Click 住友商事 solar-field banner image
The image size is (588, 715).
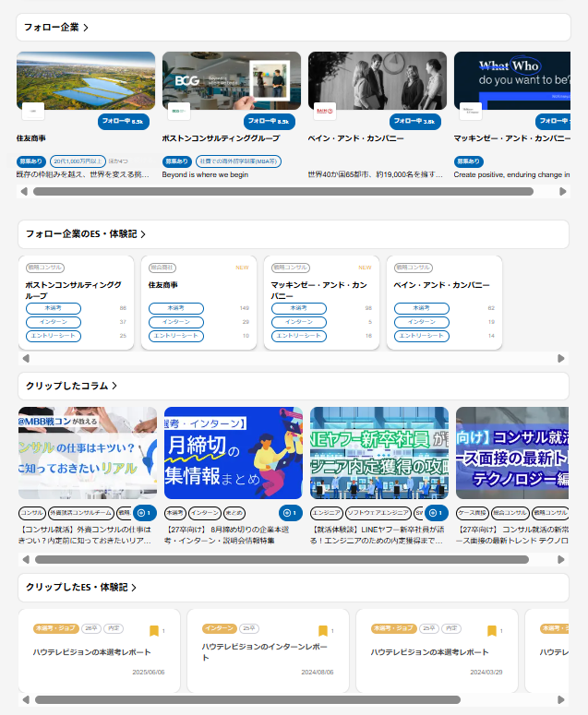point(86,80)
